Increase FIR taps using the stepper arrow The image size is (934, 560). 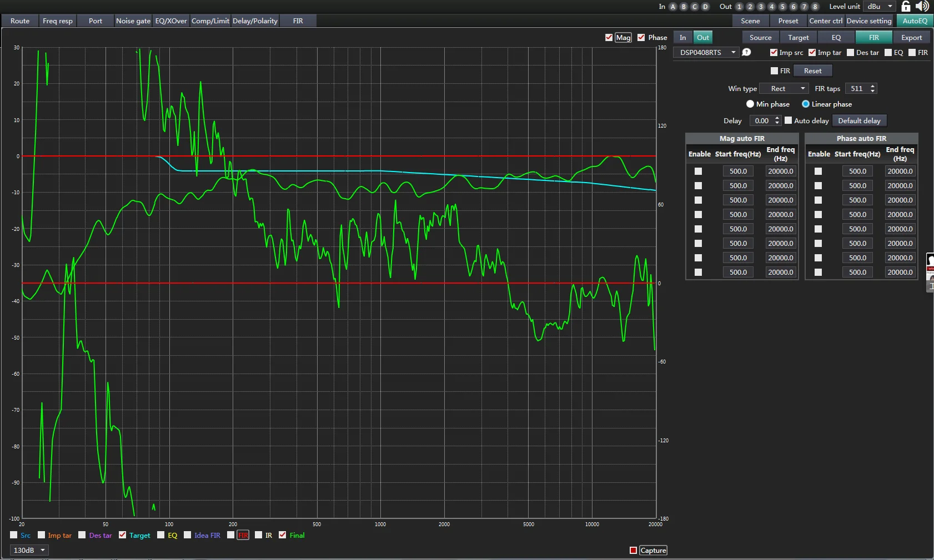[x=873, y=86]
